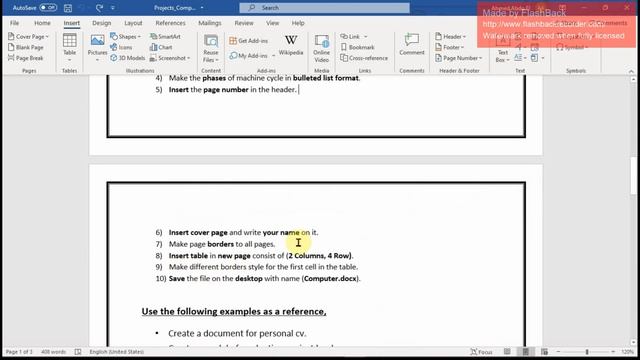Expand the Shapes dropdown
The width and height of the screenshot is (640, 360).
[x=125, y=36]
